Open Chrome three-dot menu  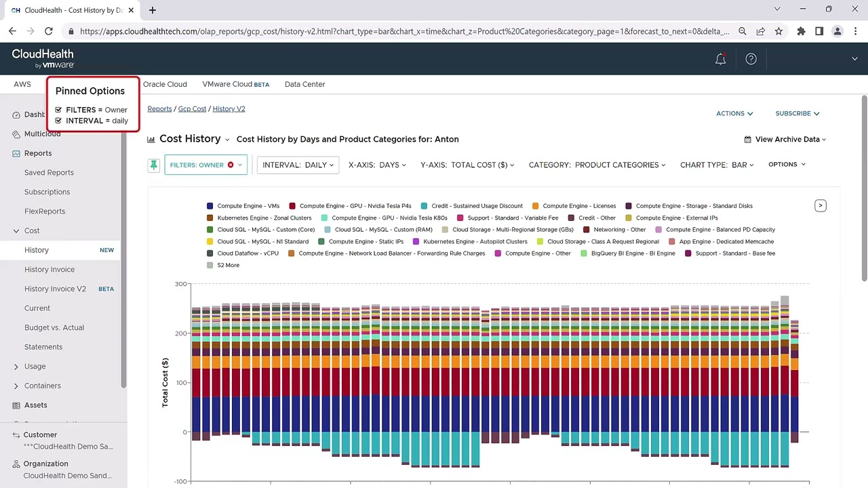[855, 31]
